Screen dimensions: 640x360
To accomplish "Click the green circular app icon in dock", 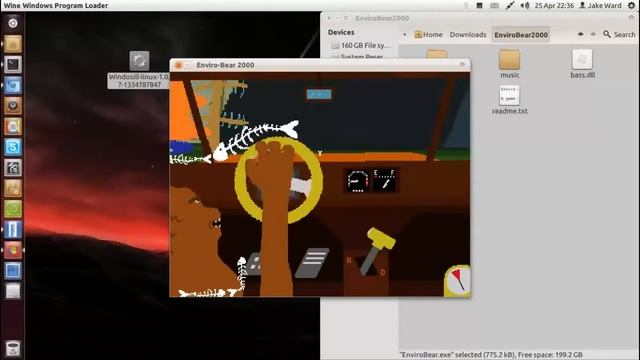I will point(13,209).
